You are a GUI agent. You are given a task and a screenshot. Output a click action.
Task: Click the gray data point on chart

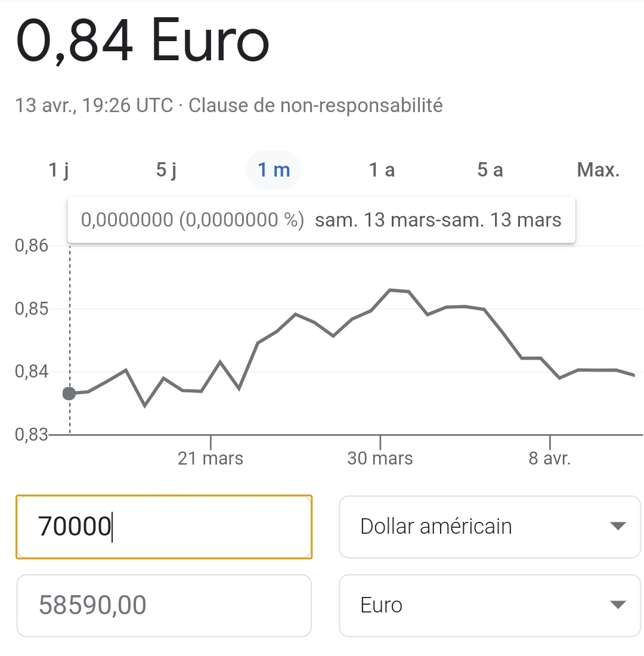click(x=69, y=394)
